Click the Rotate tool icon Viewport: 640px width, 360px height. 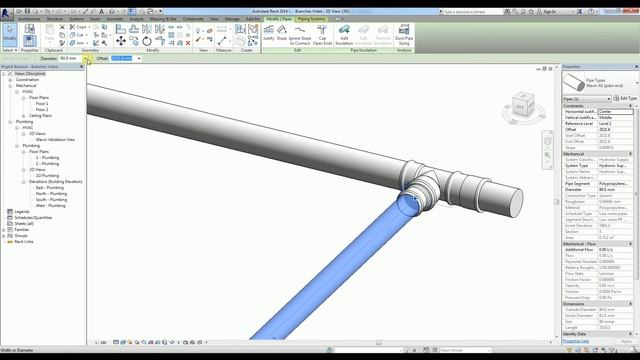(x=147, y=41)
